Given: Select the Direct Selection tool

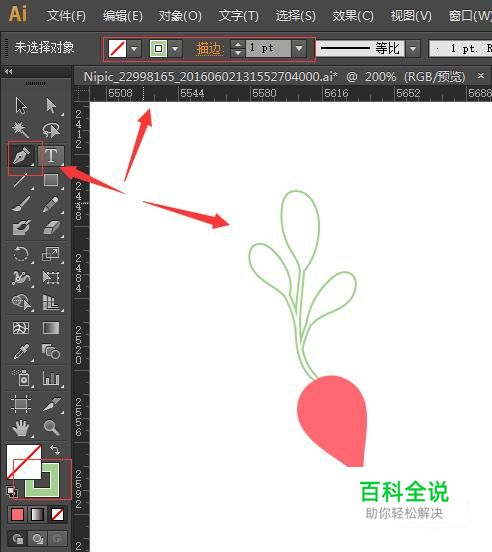Looking at the screenshot, I should [51, 106].
